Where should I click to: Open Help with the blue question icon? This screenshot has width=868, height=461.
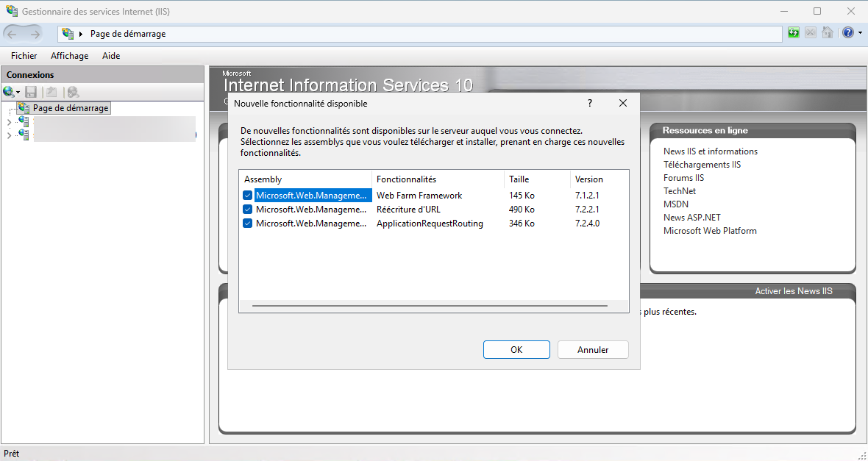tap(848, 33)
